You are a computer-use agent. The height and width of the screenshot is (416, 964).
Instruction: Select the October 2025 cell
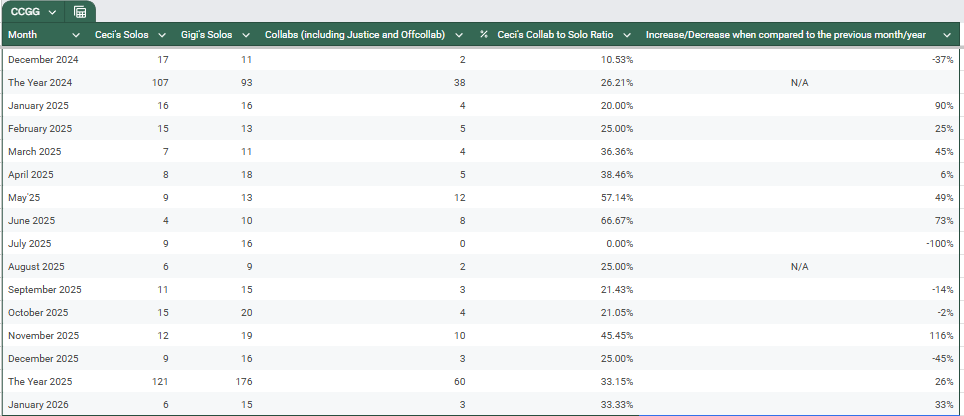tap(39, 313)
